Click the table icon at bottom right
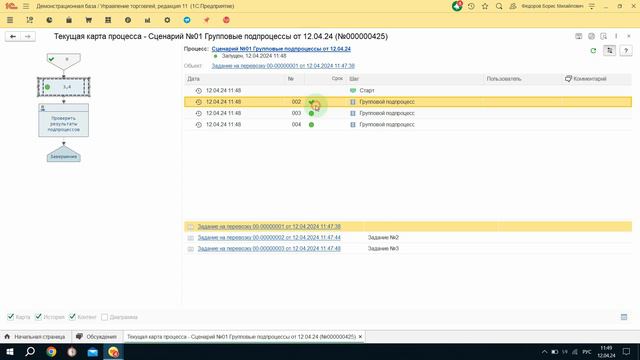The image size is (640, 360). click(624, 317)
